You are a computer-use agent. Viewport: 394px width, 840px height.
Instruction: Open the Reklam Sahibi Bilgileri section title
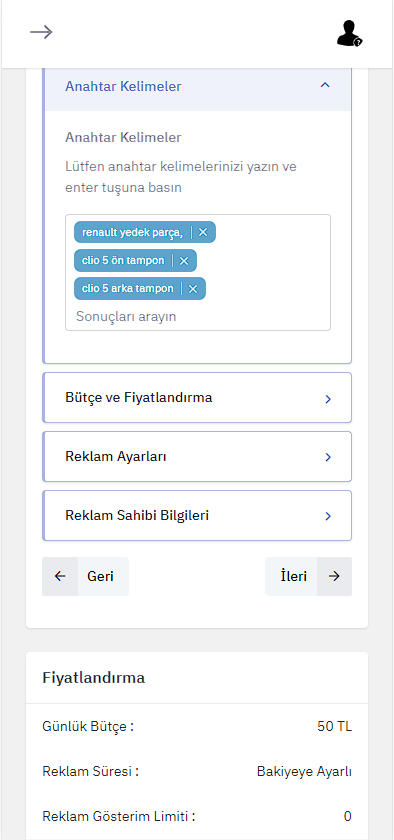click(x=137, y=515)
